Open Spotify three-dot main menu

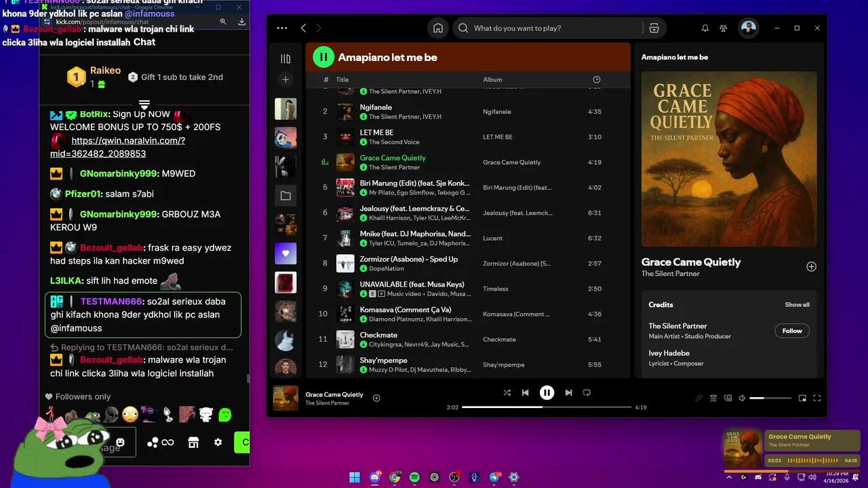[282, 28]
